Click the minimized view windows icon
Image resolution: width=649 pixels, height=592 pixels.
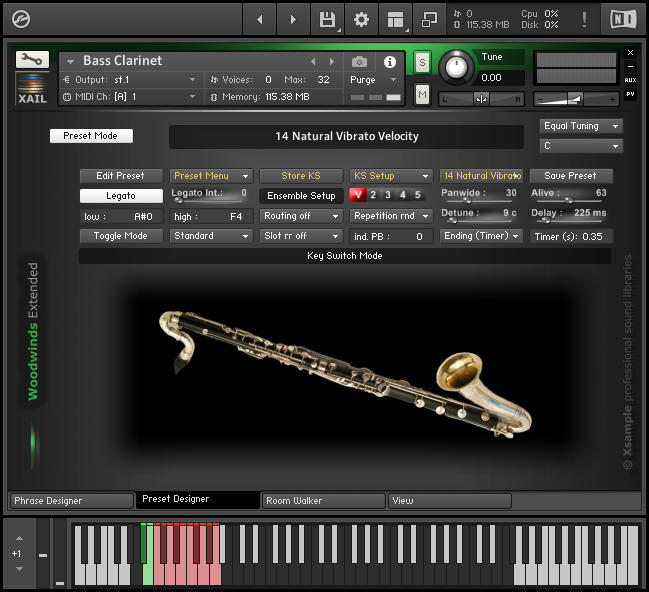429,19
